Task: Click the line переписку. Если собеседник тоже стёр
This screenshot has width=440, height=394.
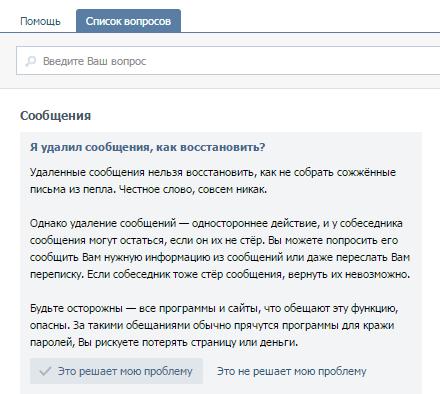Action: tap(220, 274)
